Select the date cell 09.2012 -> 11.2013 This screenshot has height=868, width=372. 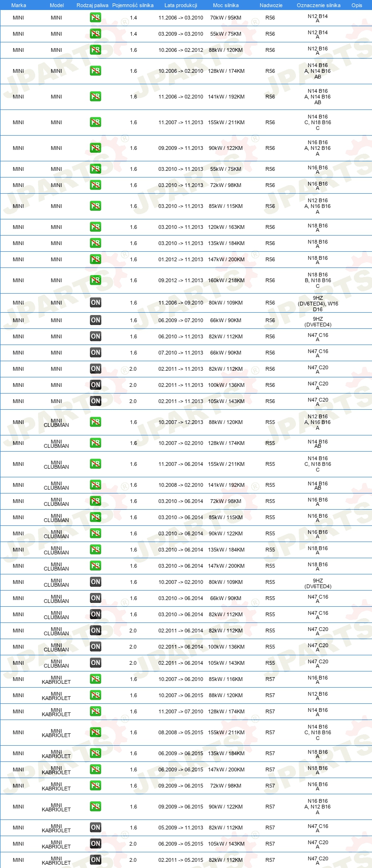tap(181, 280)
